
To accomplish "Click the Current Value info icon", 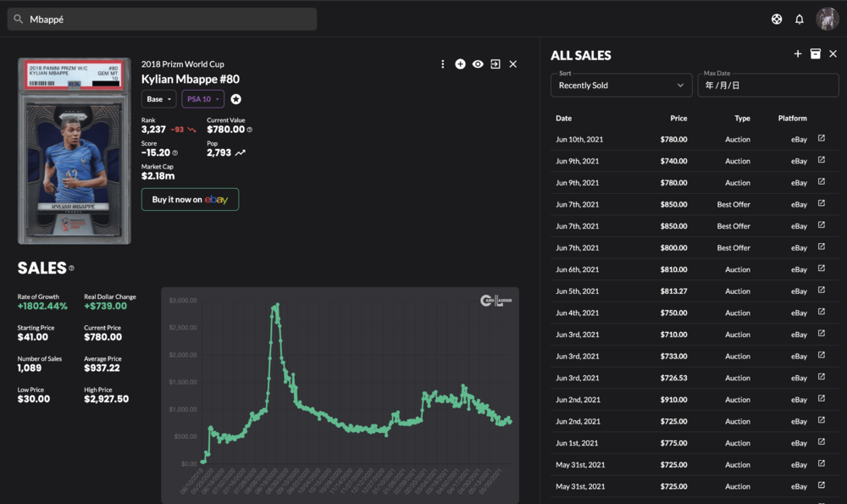I will (x=250, y=130).
